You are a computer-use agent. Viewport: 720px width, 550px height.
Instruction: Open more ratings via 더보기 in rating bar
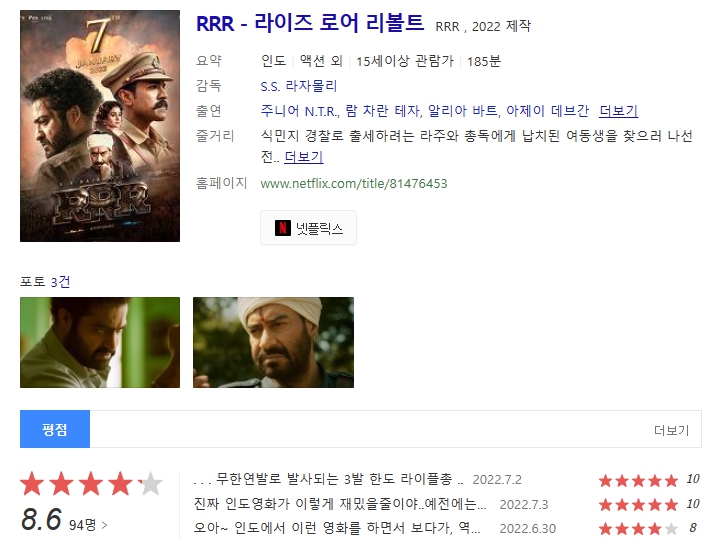click(x=671, y=430)
